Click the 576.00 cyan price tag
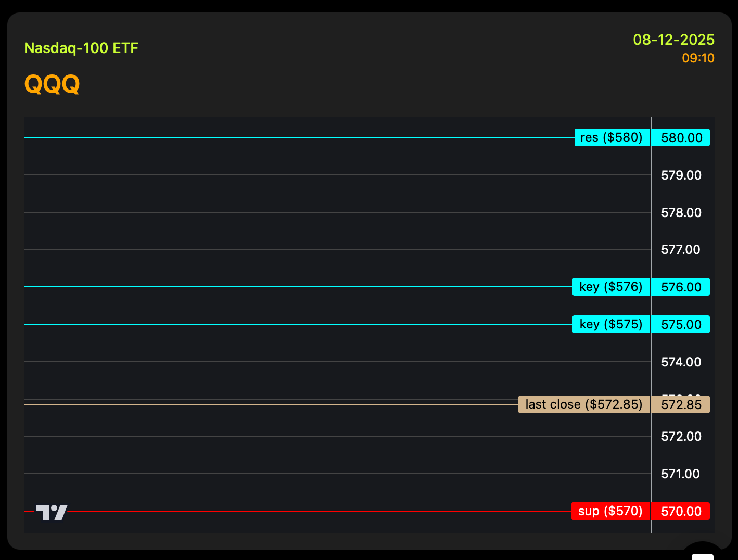Image resolution: width=738 pixels, height=560 pixels. coord(681,287)
